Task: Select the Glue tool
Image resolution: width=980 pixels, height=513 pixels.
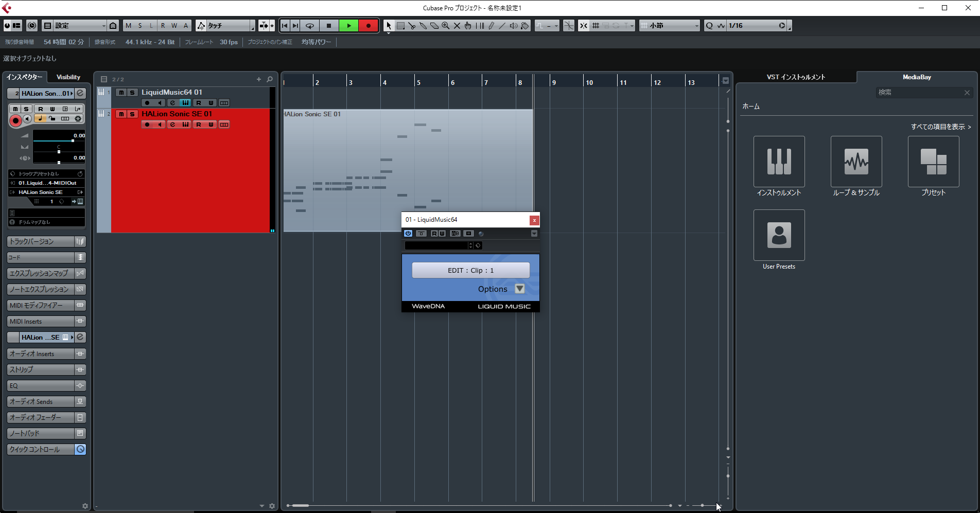Action: pos(423,26)
